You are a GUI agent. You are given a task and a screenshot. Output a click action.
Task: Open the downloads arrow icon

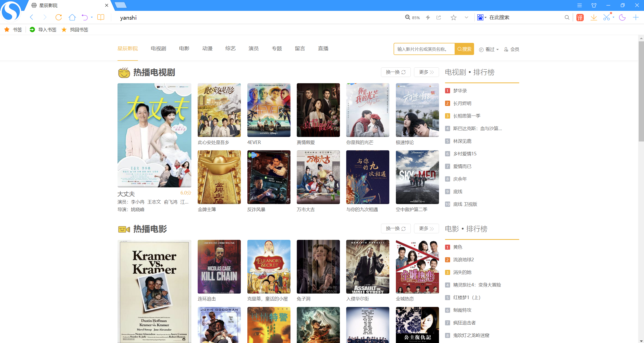594,17
